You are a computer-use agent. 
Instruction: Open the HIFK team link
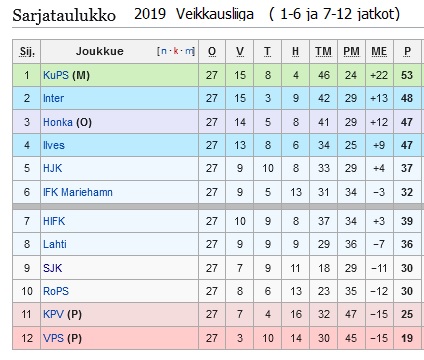click(54, 221)
